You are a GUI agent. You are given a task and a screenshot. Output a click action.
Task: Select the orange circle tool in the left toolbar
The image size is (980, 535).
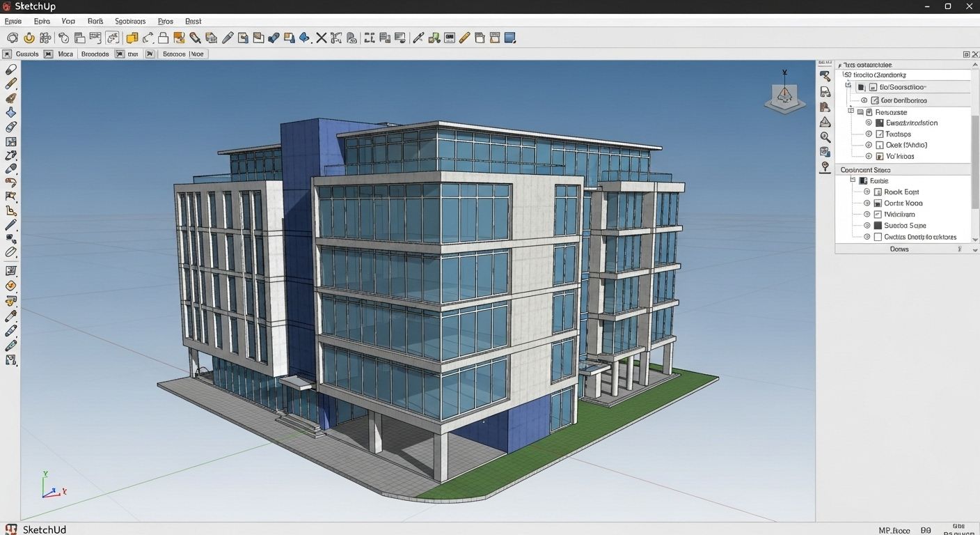click(11, 286)
